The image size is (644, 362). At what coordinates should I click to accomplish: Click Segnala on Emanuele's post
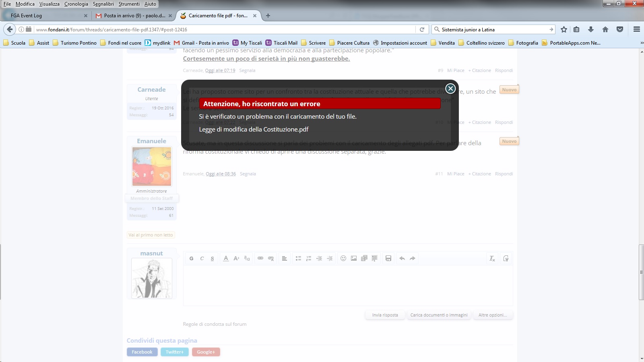pos(248,174)
